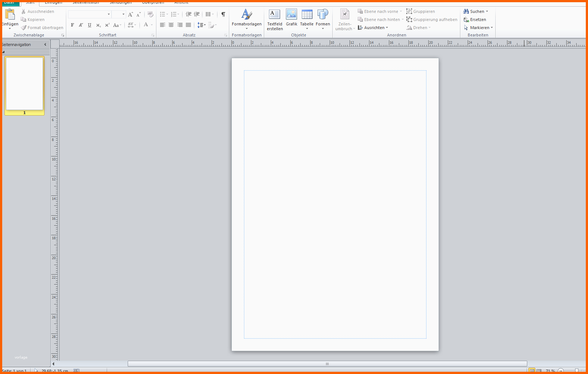Open the Aa change case dropdown
The height and width of the screenshot is (374, 588).
point(117,25)
